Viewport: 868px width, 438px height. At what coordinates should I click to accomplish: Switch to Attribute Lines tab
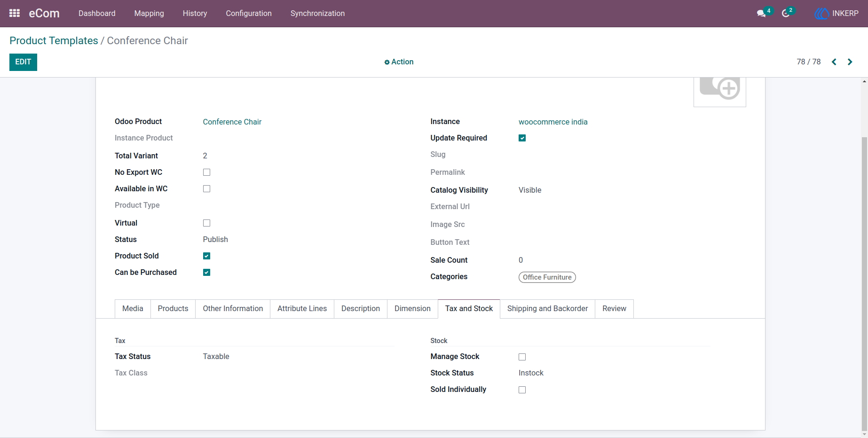[302, 309]
